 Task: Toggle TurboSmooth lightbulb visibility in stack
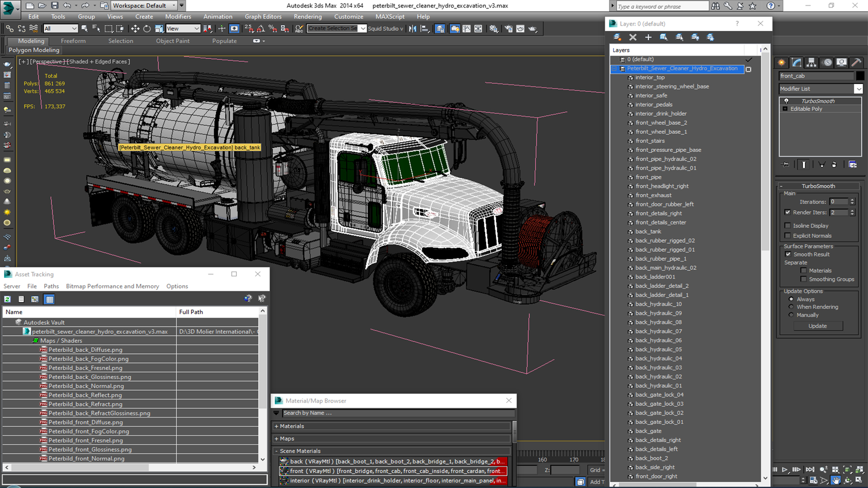(x=786, y=101)
